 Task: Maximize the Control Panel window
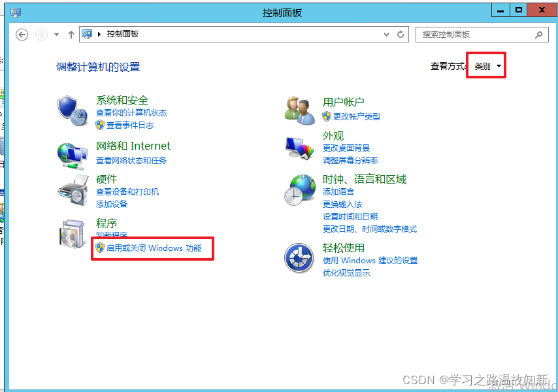coord(519,10)
